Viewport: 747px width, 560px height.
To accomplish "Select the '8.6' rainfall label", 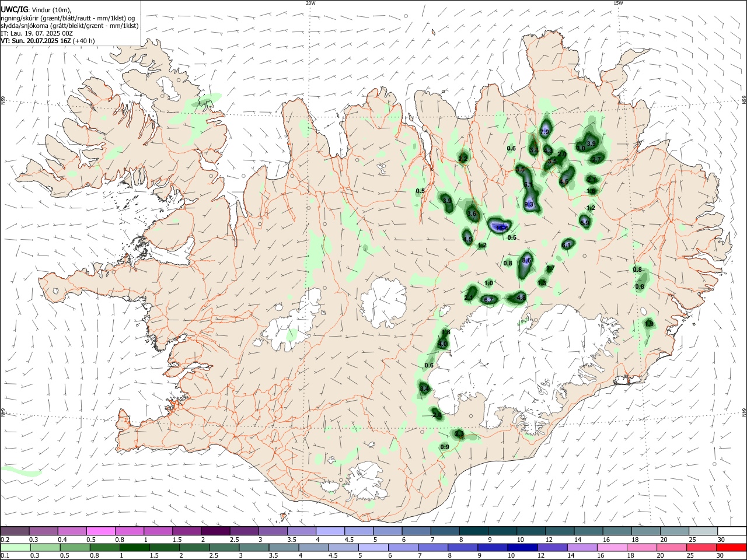I will click(x=526, y=260).
